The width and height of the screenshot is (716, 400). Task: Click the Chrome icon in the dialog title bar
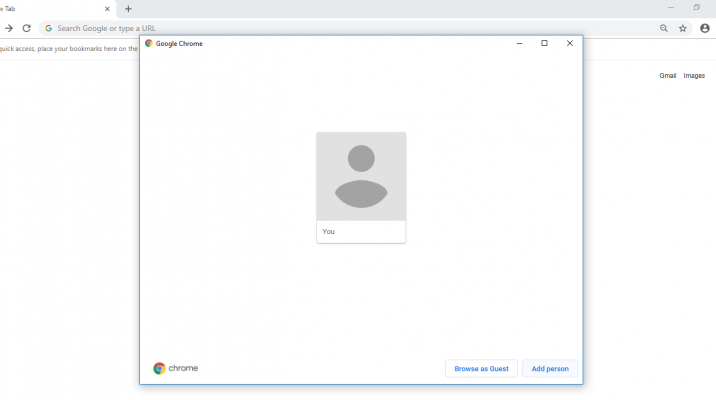[x=149, y=43]
